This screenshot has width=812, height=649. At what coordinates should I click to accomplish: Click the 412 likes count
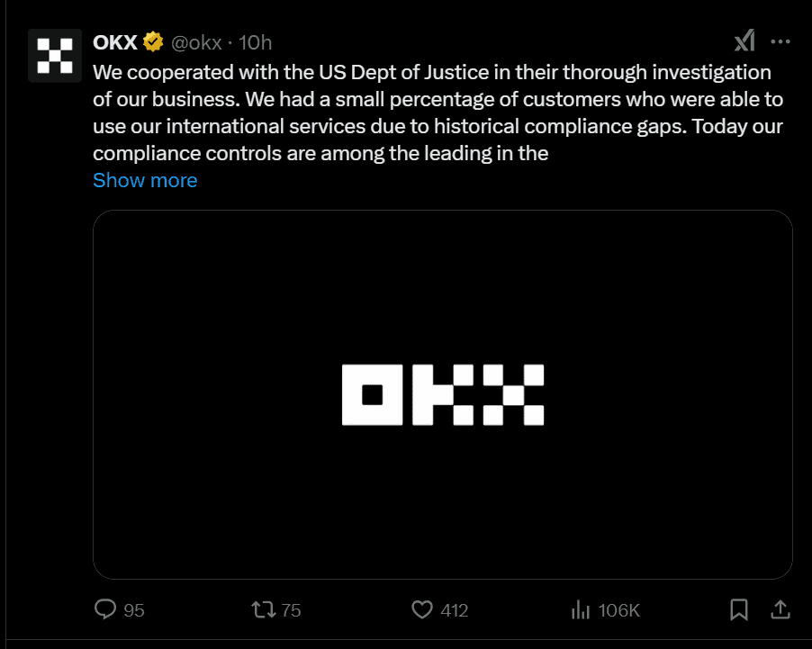click(x=454, y=610)
